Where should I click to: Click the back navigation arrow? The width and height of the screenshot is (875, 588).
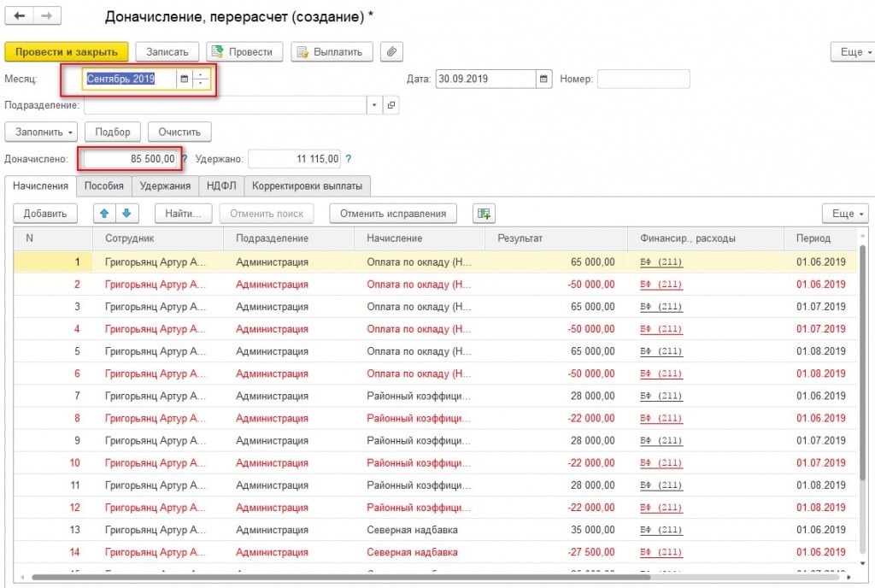click(20, 17)
